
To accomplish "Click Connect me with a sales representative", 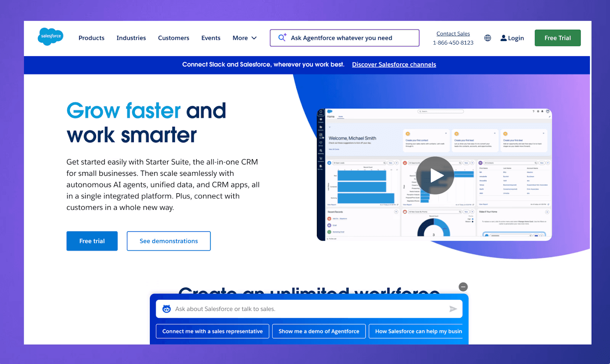I will pyautogui.click(x=212, y=331).
